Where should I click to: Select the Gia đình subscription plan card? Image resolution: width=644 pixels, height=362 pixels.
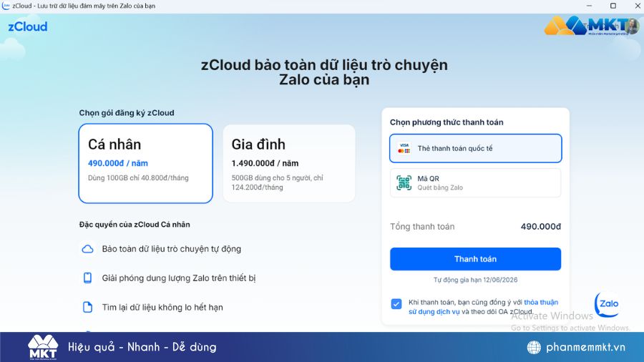point(289,163)
